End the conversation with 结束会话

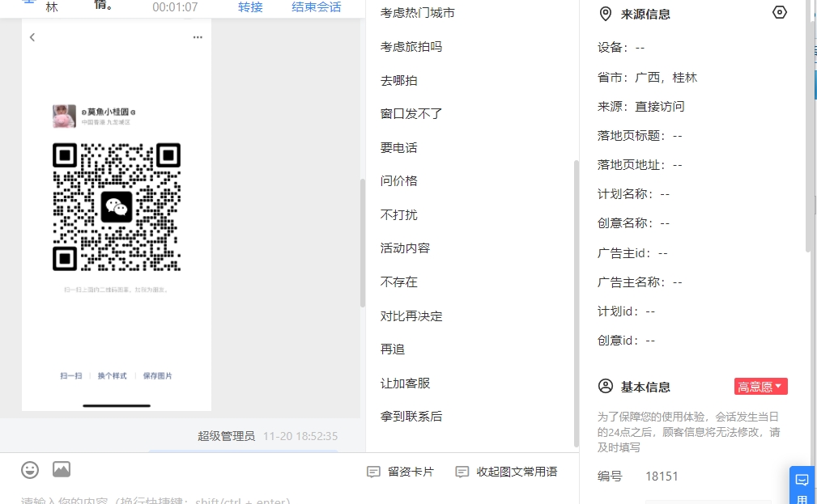pyautogui.click(x=317, y=7)
